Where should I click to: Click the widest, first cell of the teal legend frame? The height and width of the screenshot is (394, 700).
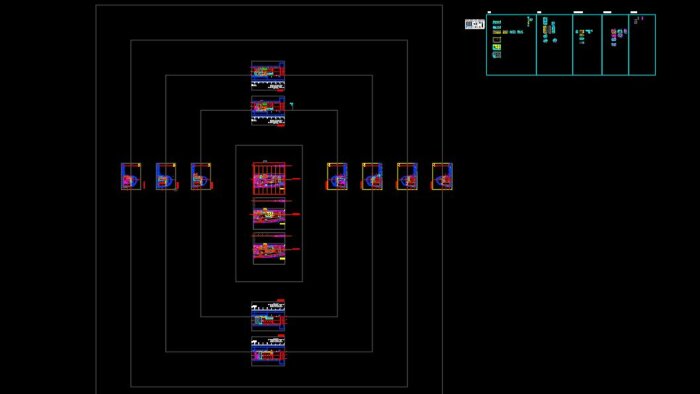tap(511, 45)
